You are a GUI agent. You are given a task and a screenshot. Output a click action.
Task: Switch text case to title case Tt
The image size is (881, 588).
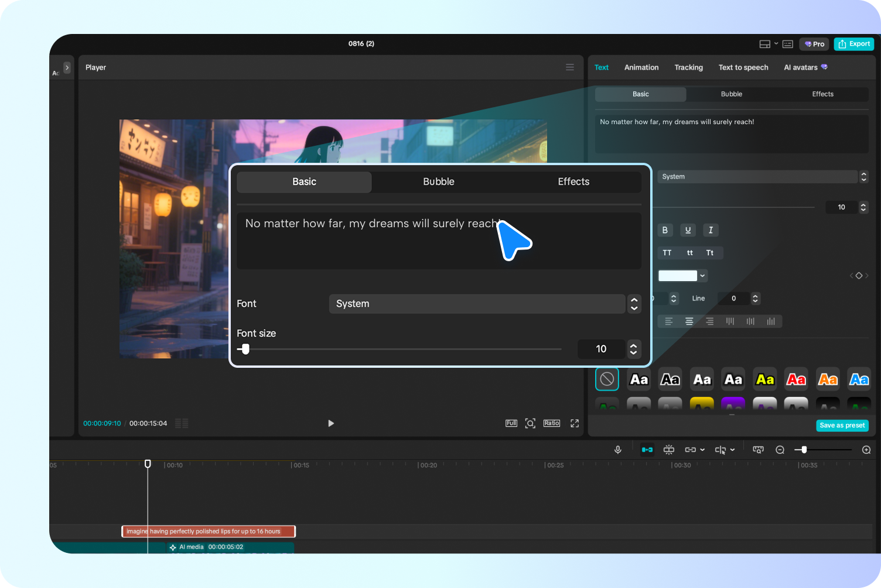click(710, 253)
